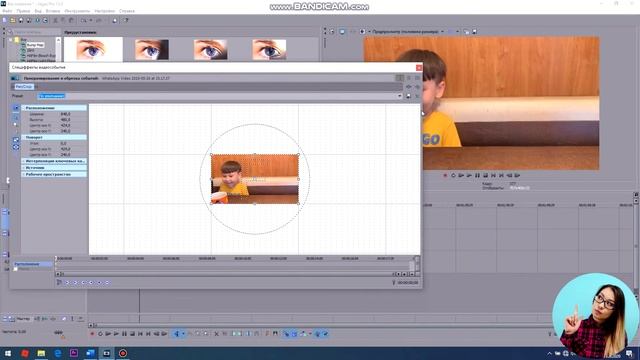Image resolution: width=640 pixels, height=360 pixels.
Task: Click Stop in main timeline transport
Action: [x=132, y=334]
